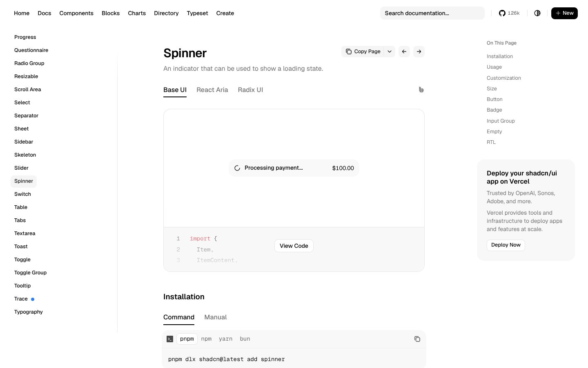Select pnpm package manager
This screenshot has height=368, width=588.
pos(187,339)
